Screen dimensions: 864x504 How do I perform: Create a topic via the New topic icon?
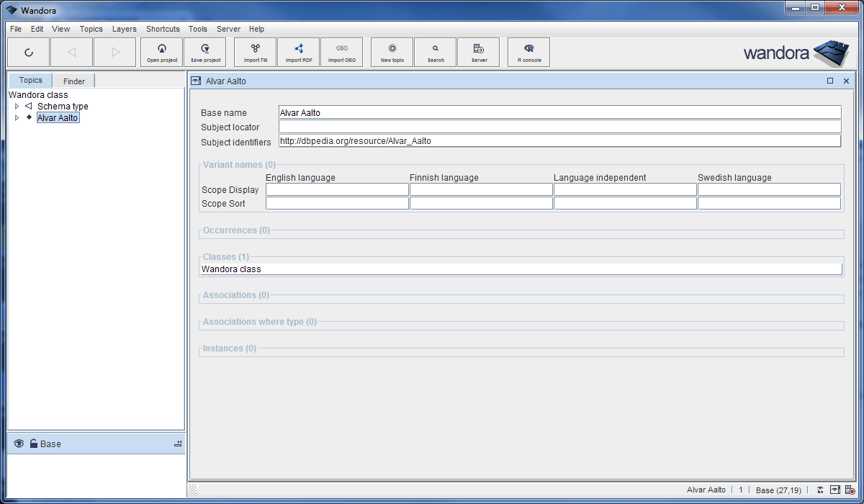pos(391,51)
